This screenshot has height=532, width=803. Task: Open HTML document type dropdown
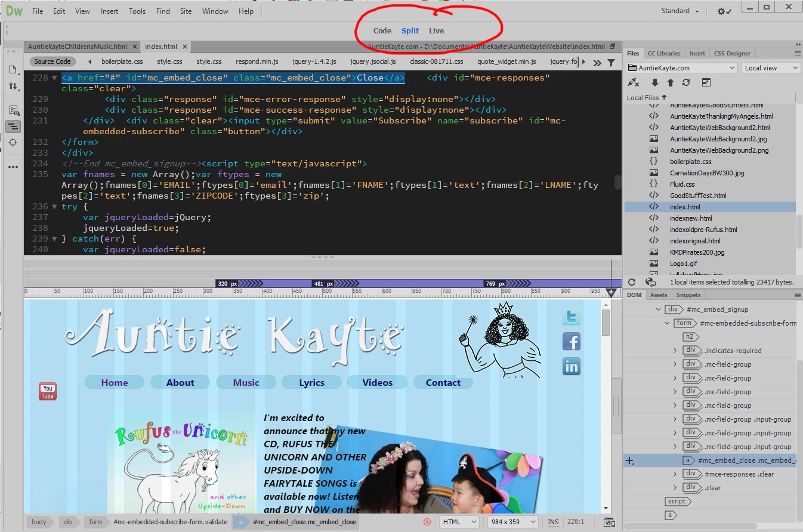(x=459, y=522)
